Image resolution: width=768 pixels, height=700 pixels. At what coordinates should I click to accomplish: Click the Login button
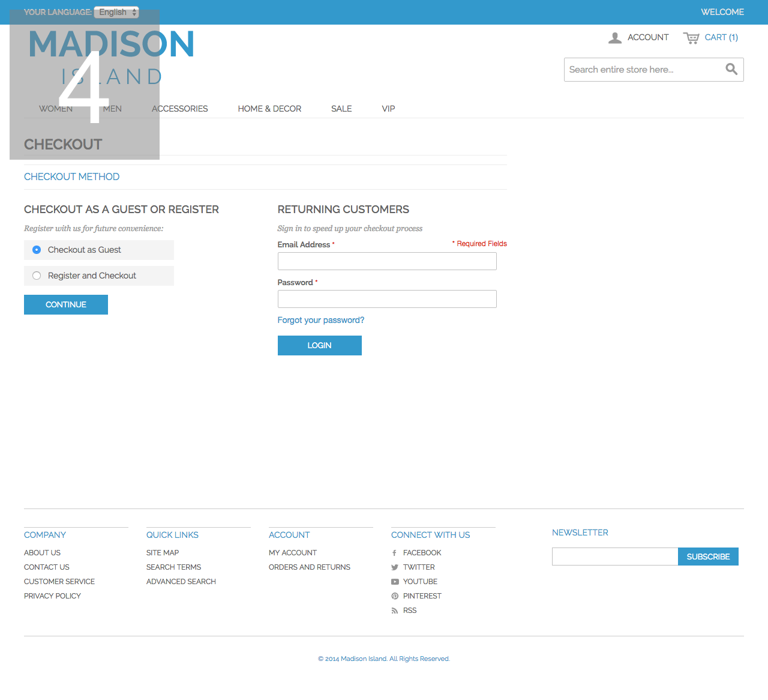coord(320,345)
